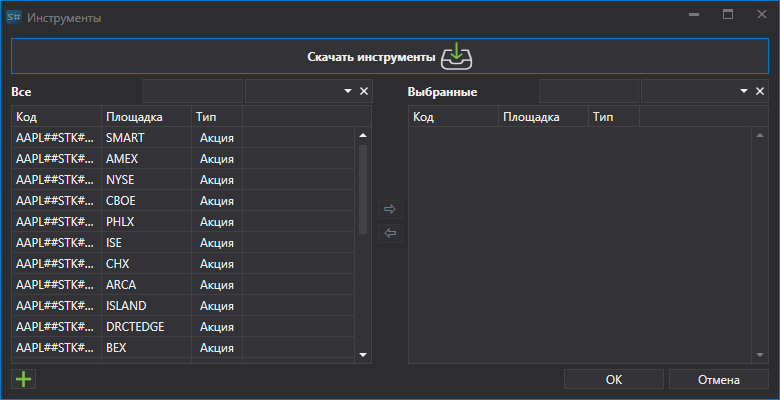780x400 pixels.
Task: Add new instrument with green plus icon
Action: pos(23,380)
